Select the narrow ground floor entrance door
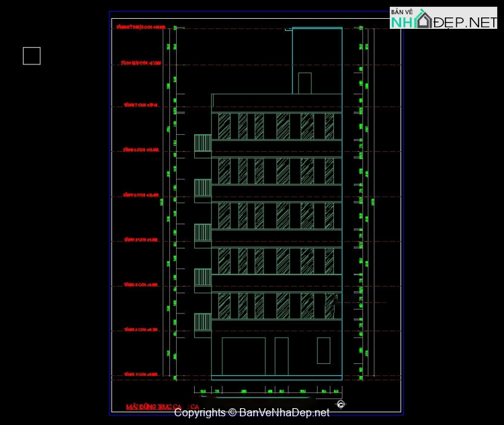 coord(282,357)
